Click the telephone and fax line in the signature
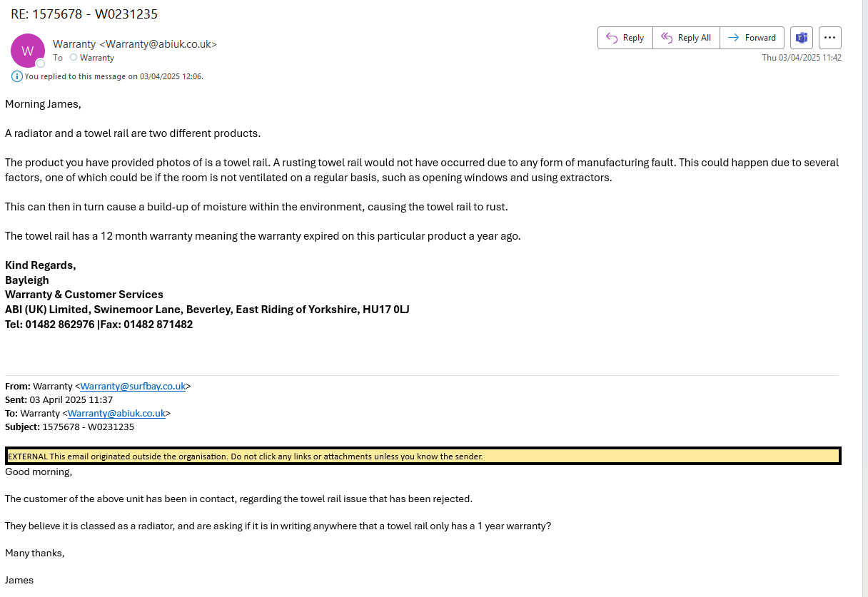Viewport: 868px width, 597px height. click(99, 324)
